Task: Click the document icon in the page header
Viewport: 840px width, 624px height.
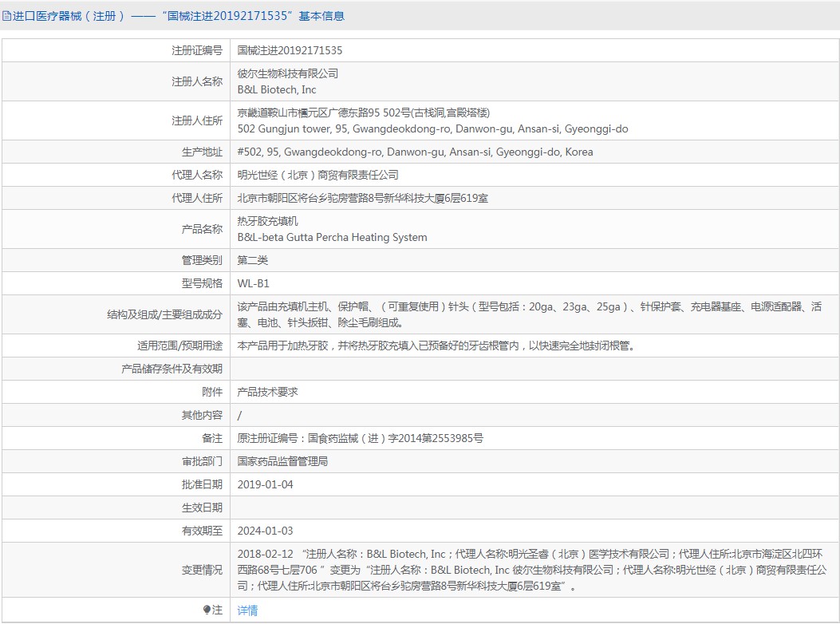Action: 7,16
